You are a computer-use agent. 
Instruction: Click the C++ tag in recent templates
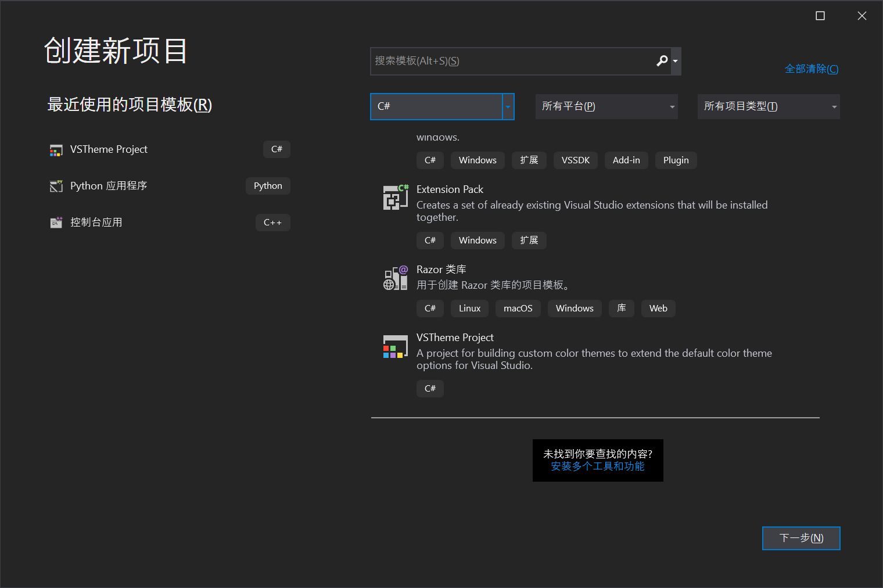click(x=272, y=223)
